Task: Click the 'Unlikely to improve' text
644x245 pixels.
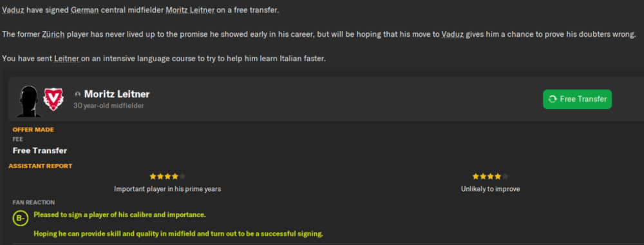Action: click(x=490, y=189)
